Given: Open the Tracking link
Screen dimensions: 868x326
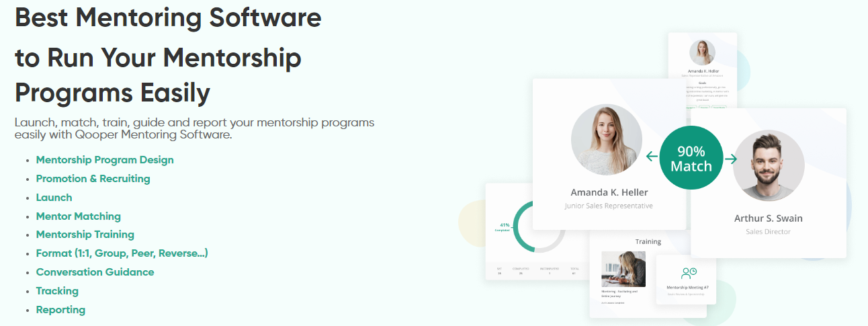Looking at the screenshot, I should point(57,291).
